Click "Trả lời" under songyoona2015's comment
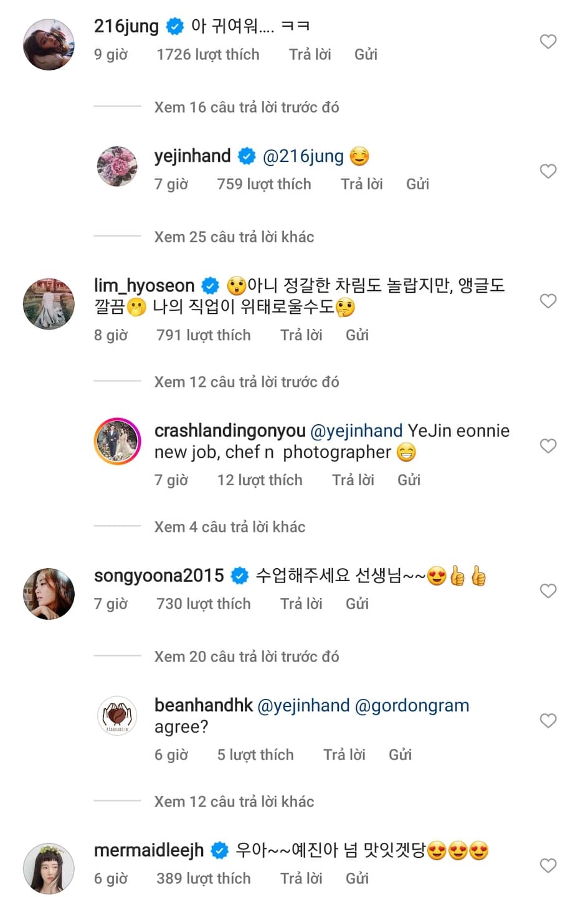This screenshot has height=897, width=588. click(x=301, y=604)
